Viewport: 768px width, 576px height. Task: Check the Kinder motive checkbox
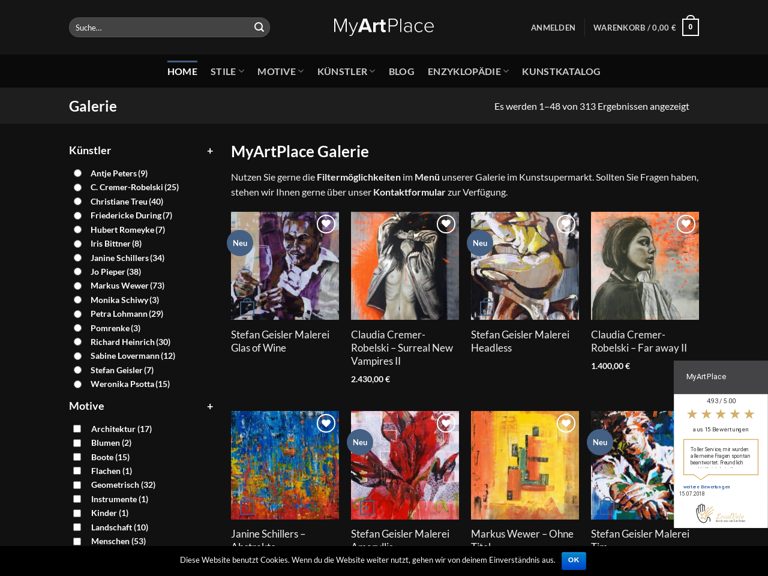point(77,513)
